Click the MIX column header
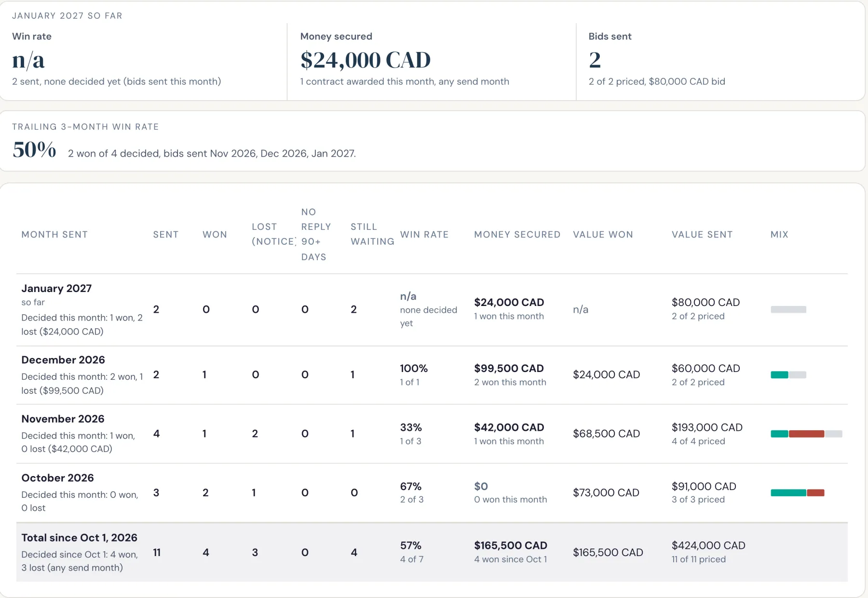Screen dimensions: 868x598 pyautogui.click(x=779, y=235)
